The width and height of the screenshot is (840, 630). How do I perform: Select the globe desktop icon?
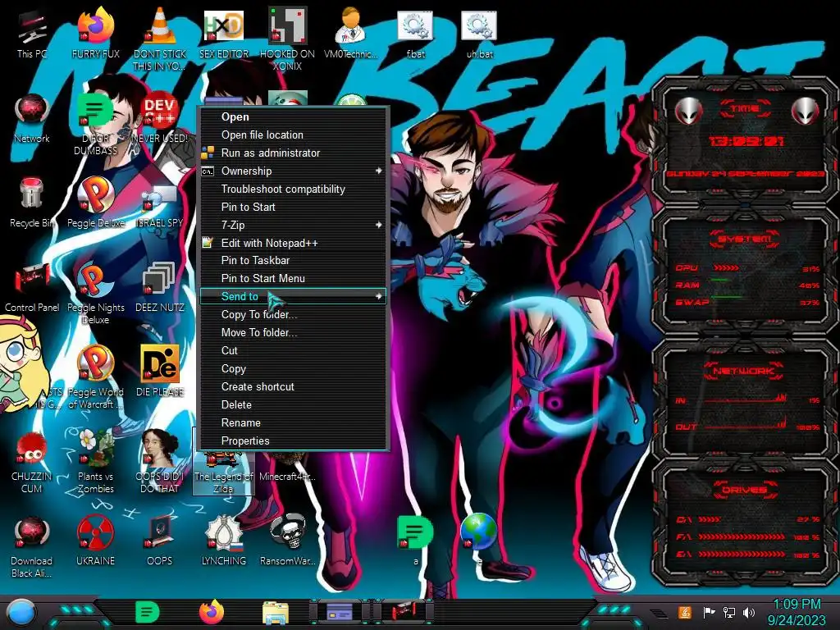479,537
